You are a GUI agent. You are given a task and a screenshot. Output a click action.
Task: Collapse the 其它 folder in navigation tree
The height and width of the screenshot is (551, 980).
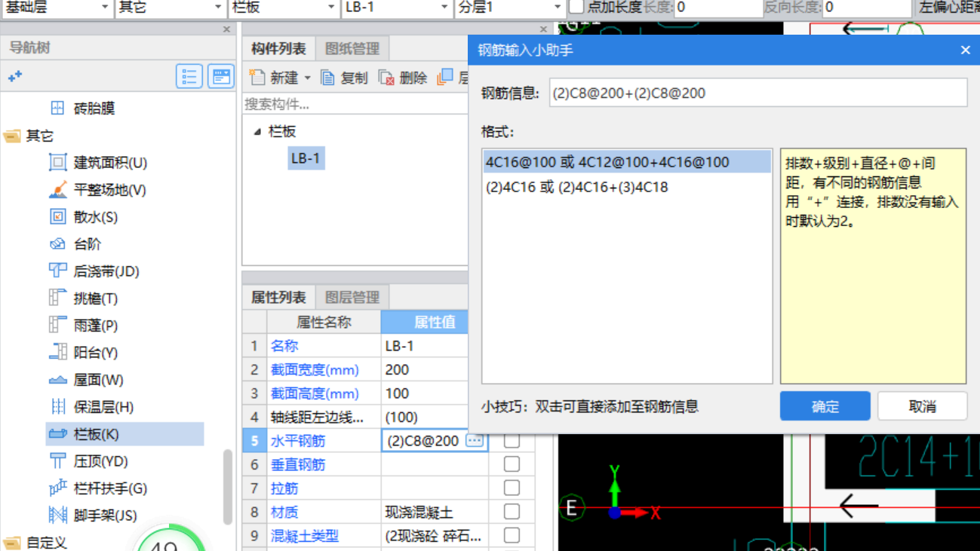[11, 136]
